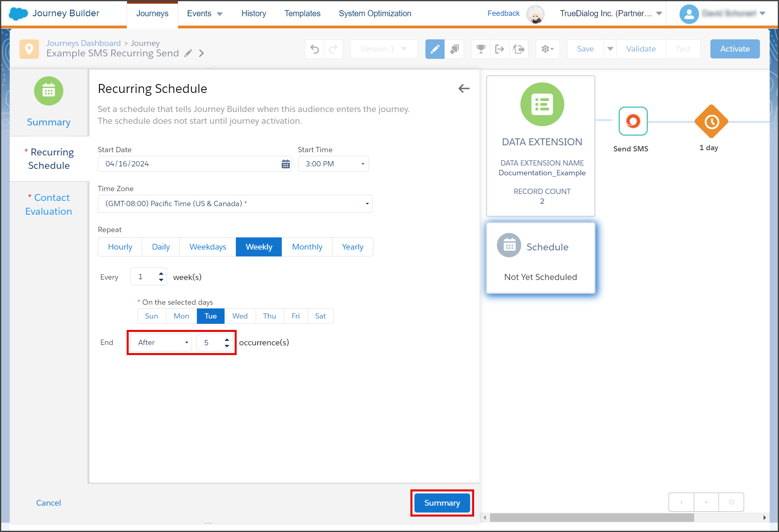Select the 1 day wait activity
This screenshot has height=532, width=779.
pos(711,121)
